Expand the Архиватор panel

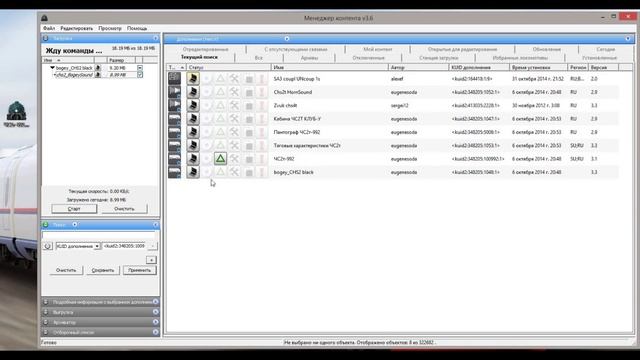point(156,322)
